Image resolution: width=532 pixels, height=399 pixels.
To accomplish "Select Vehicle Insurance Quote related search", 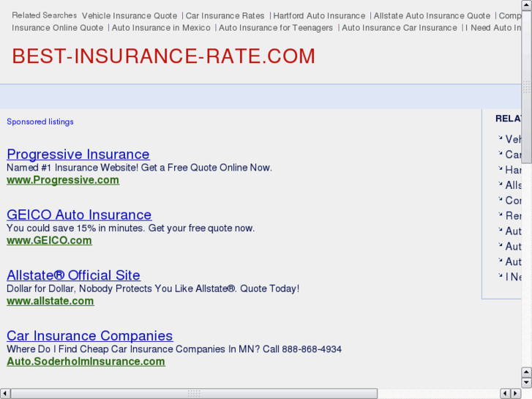I will pos(130,16).
